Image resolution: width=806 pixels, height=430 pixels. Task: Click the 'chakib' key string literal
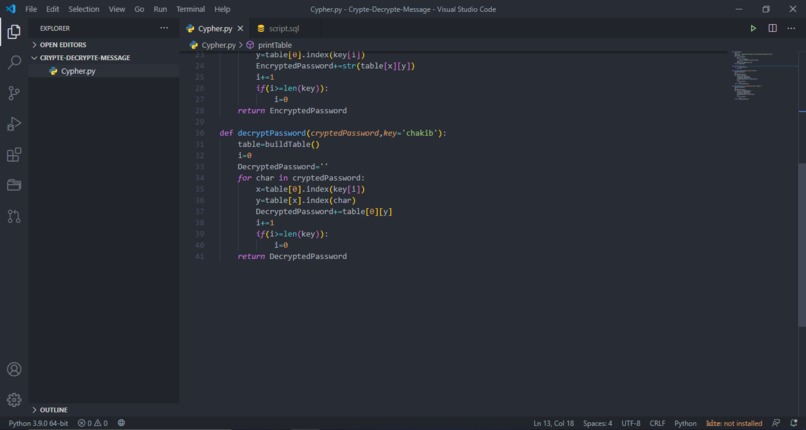point(419,133)
